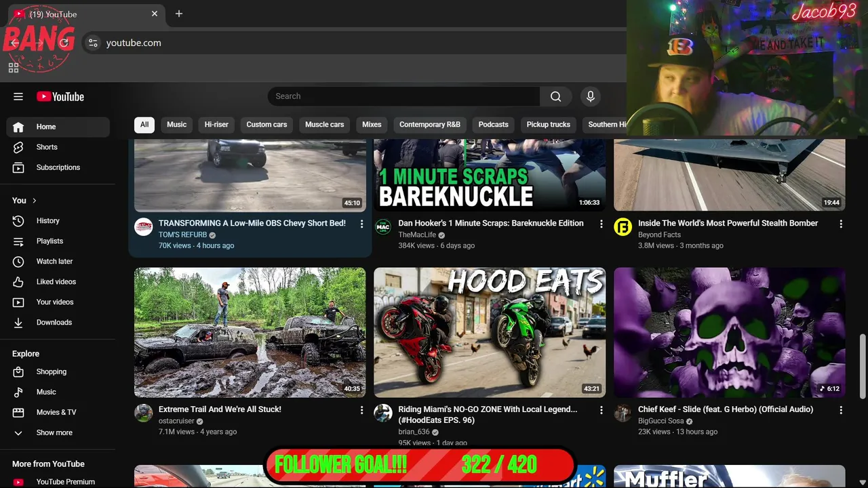Select the Music filter chip
Image resolution: width=868 pixels, height=488 pixels.
[176, 125]
